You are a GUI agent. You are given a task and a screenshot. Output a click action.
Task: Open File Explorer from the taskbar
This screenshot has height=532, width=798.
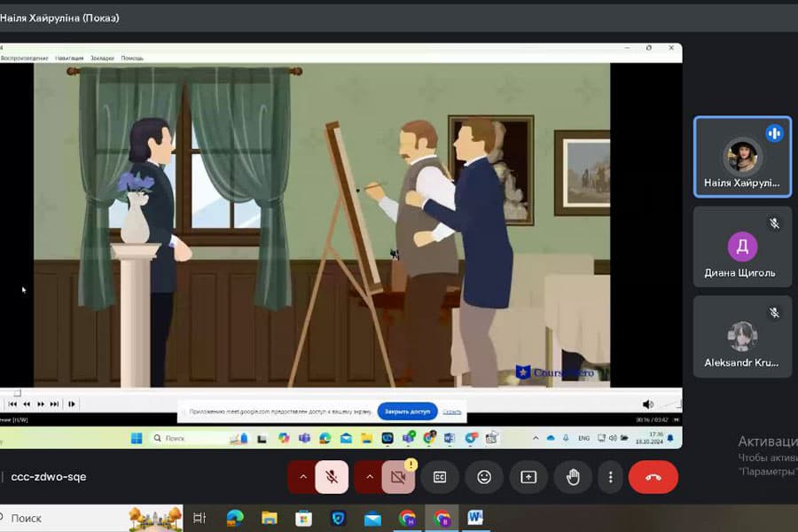click(270, 518)
